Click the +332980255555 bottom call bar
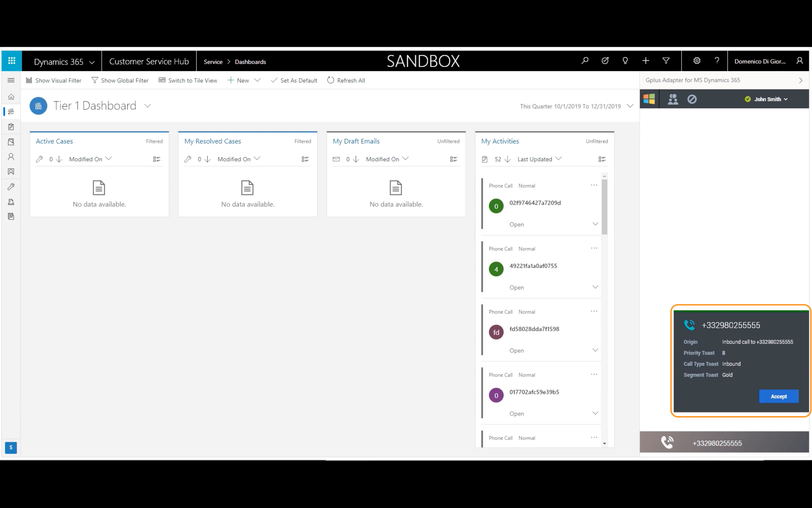Image resolution: width=812 pixels, height=508 pixels. pos(724,442)
